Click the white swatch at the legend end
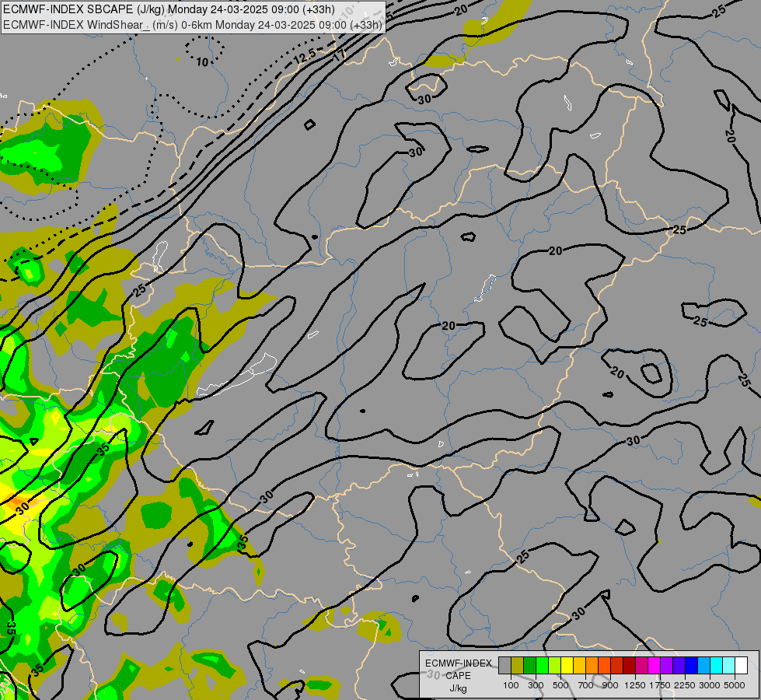The height and width of the screenshot is (700, 761). pyautogui.click(x=742, y=665)
